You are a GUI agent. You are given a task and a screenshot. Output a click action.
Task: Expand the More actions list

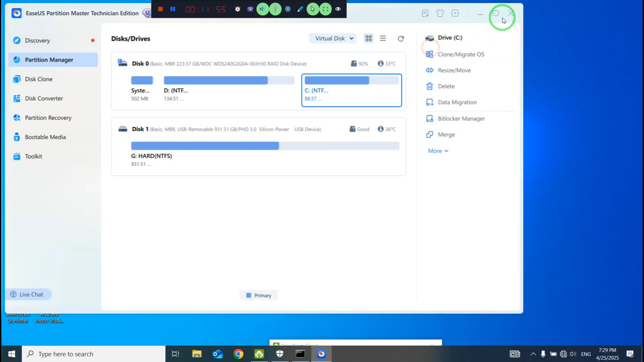(438, 151)
